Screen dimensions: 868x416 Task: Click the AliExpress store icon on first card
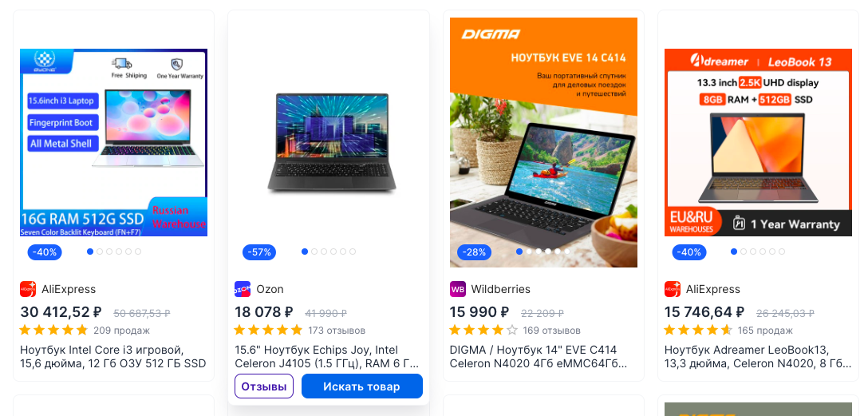[28, 289]
